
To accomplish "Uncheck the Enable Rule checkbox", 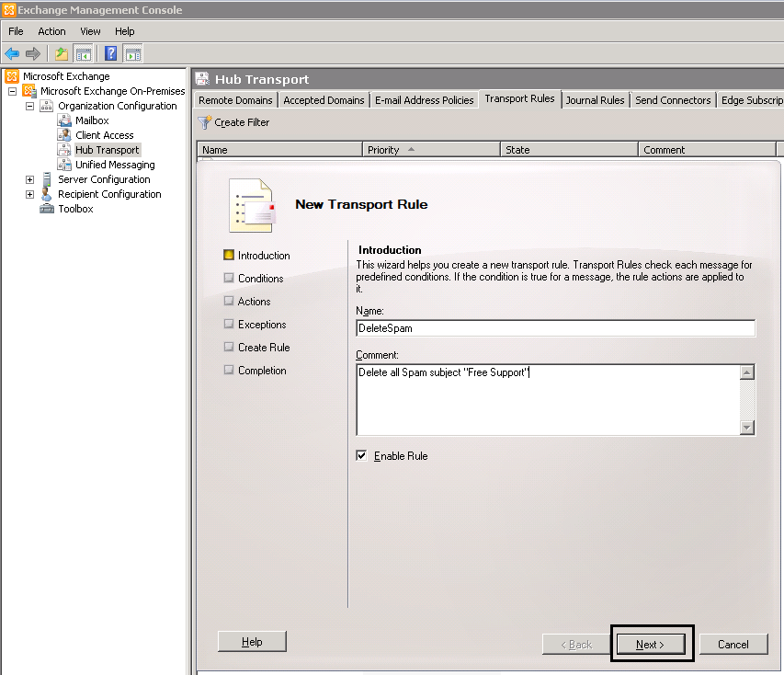I will (x=361, y=455).
